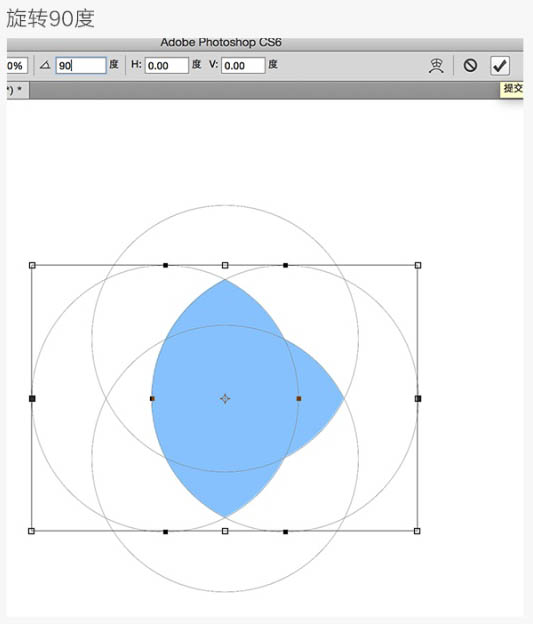
Task: Click the top-left transform corner handle
Action: point(32,265)
